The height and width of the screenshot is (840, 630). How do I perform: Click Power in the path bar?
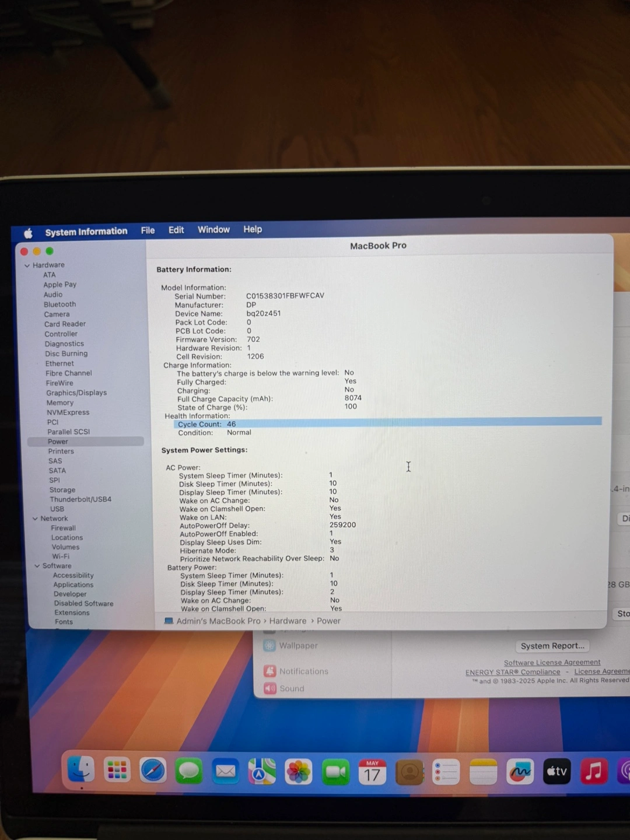(328, 621)
